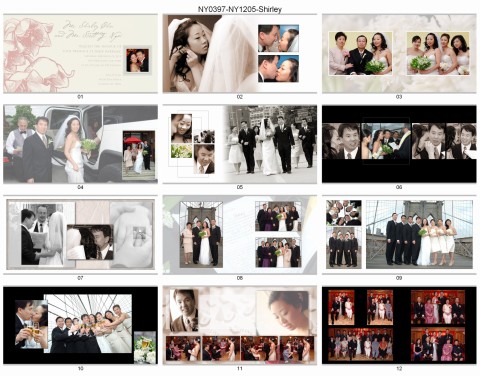Click the large bridge group photo on spread 09
Viewport: 480px width, 376px height.
pos(419,234)
